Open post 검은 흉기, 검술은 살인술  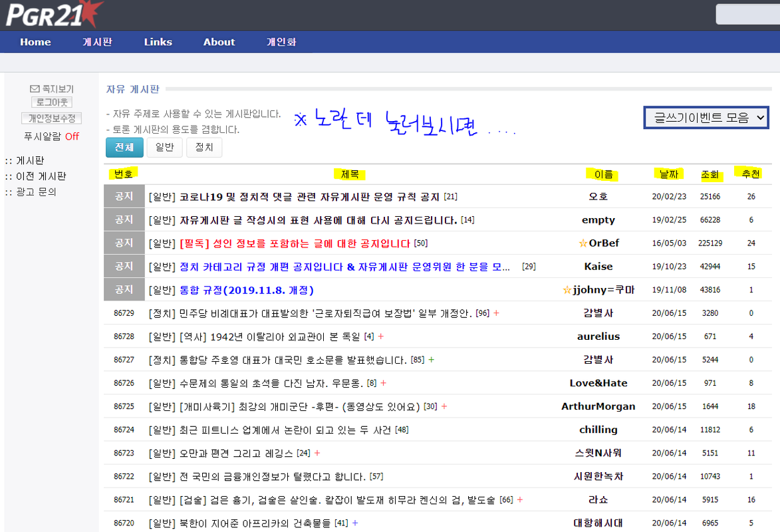[x=337, y=499]
